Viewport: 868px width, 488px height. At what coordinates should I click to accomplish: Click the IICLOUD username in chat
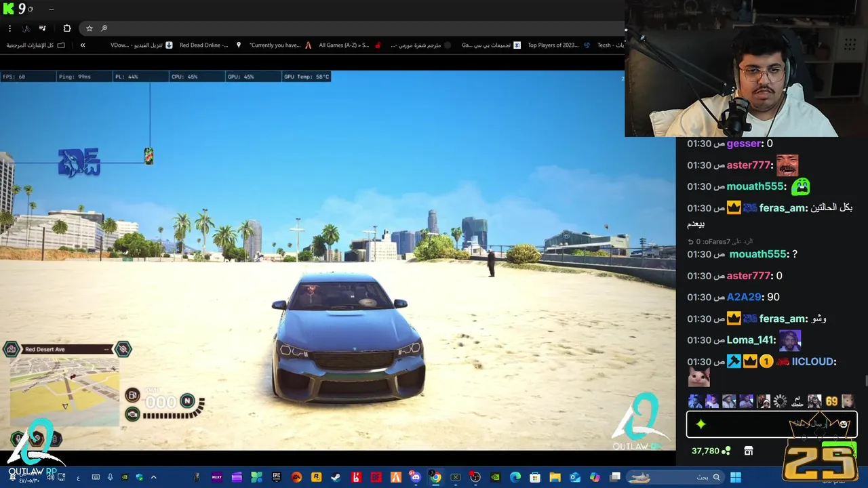point(813,362)
